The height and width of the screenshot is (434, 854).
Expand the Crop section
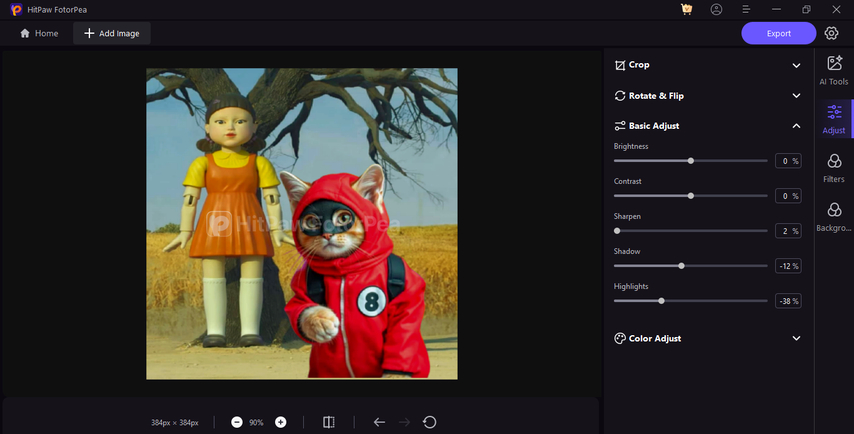pos(796,65)
